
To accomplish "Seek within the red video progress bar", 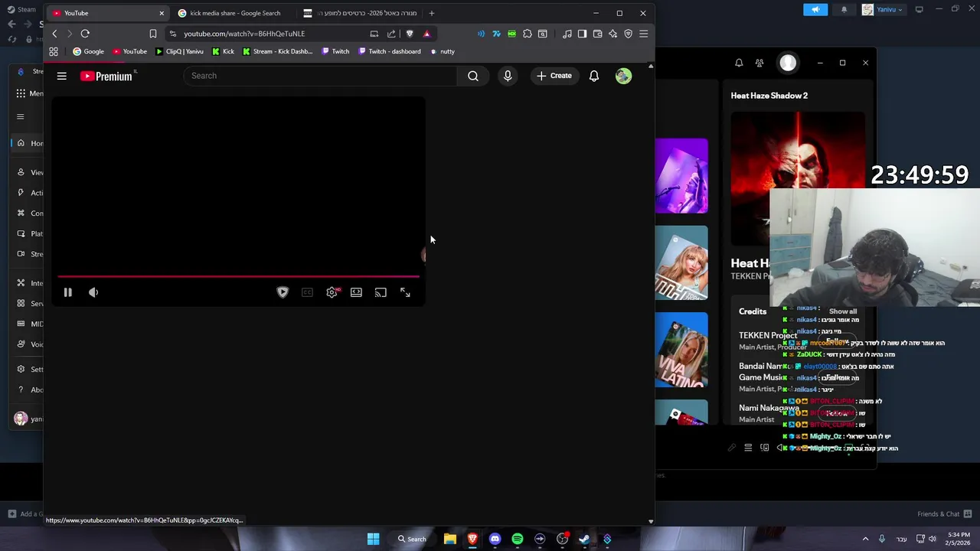I will [238, 276].
